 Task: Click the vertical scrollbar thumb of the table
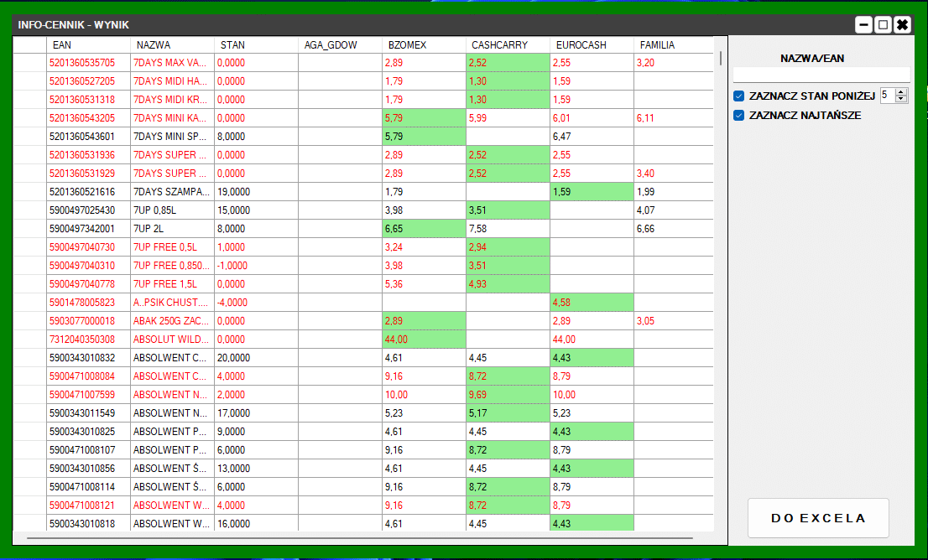click(x=720, y=58)
